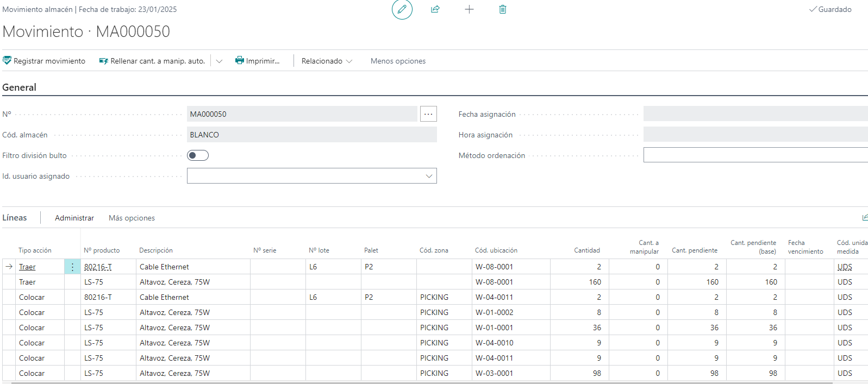This screenshot has width=868, height=384.
Task: Click P2 palet cell in first row
Action: tap(389, 267)
